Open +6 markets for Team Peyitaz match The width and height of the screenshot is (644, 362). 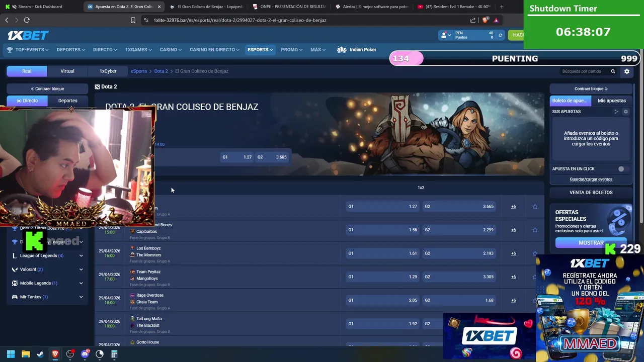tap(513, 277)
